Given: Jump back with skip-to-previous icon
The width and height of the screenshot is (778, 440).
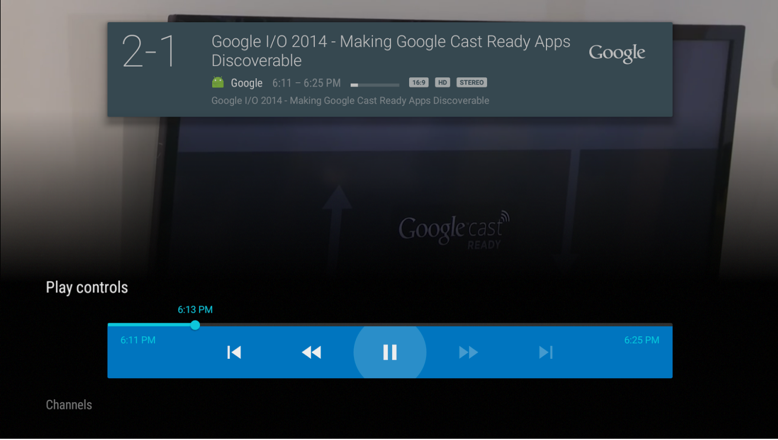Looking at the screenshot, I should click(234, 352).
